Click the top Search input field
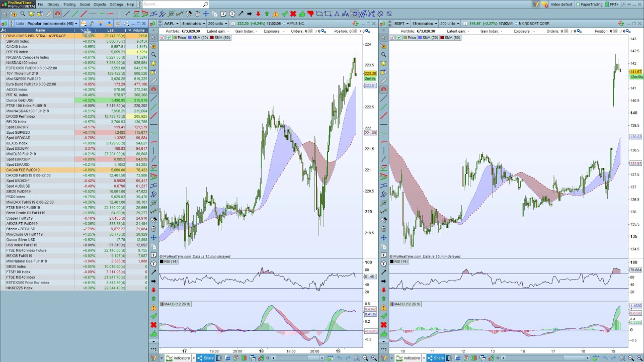This screenshot has width=644, height=362. click(x=174, y=5)
